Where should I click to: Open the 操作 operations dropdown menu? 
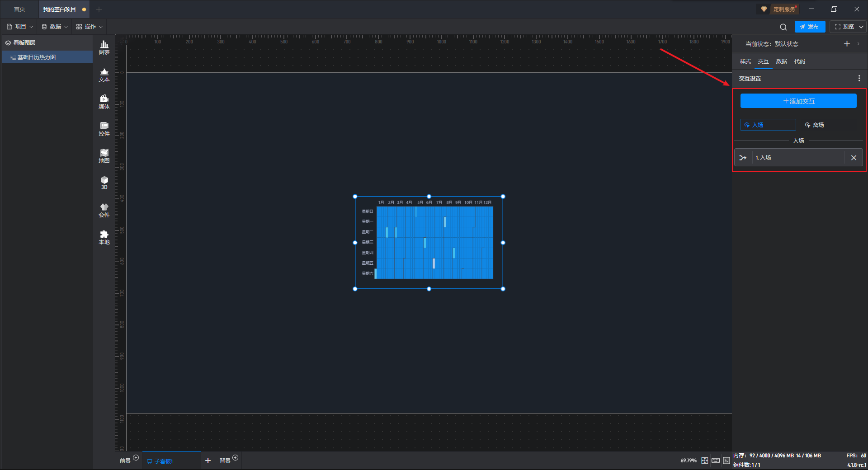(x=90, y=27)
